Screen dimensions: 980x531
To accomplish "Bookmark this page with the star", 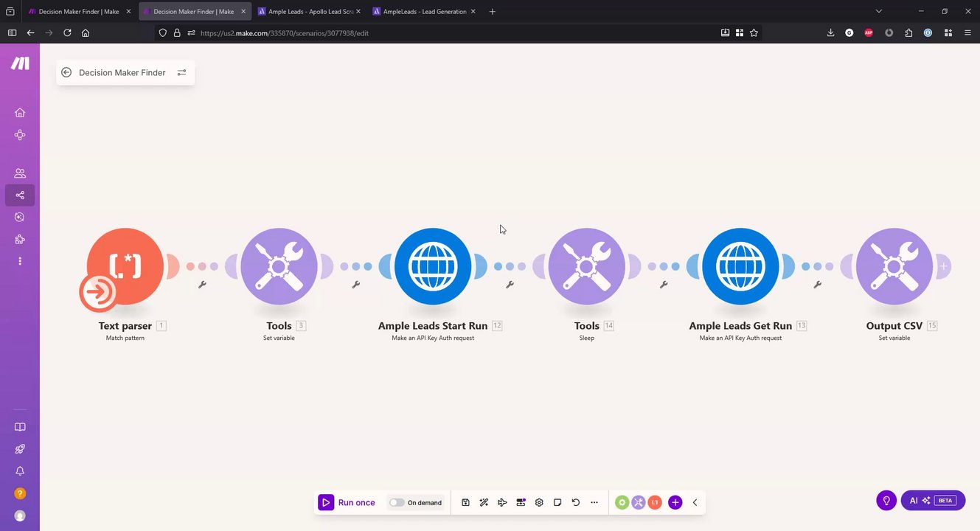I will tap(754, 32).
